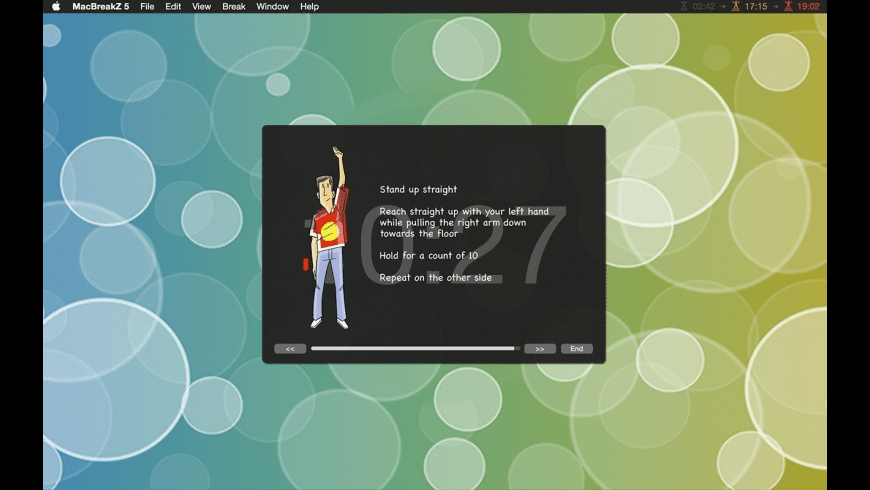Viewport: 870px width, 490px height.
Task: Click "Hold for a count of 10" text
Action: tap(428, 255)
